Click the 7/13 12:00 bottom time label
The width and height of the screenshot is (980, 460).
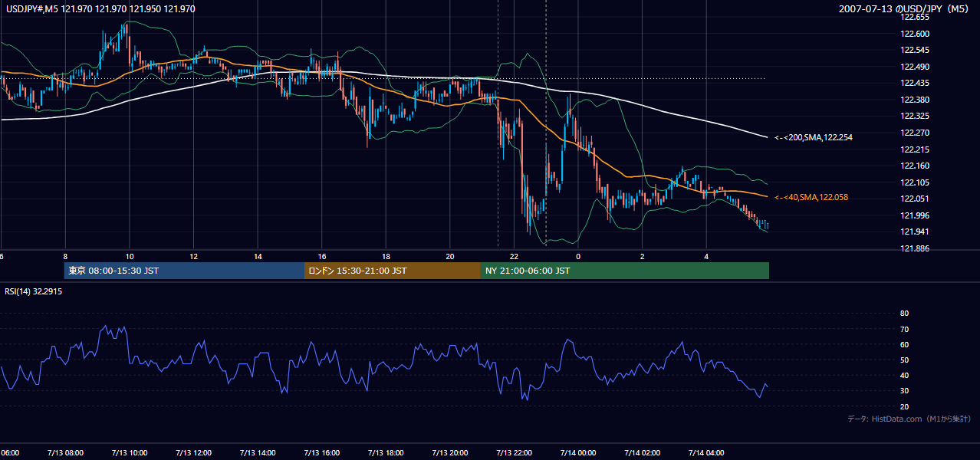click(x=193, y=452)
